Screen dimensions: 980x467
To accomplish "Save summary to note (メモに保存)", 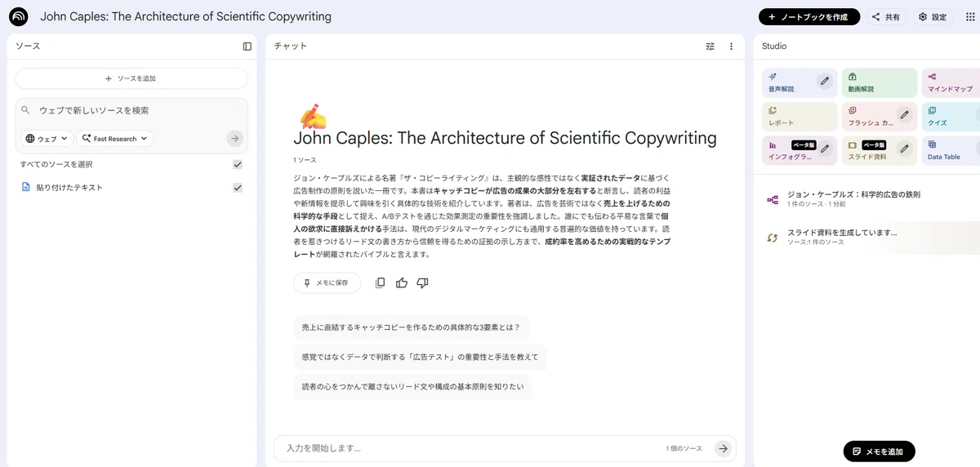I will tap(327, 282).
